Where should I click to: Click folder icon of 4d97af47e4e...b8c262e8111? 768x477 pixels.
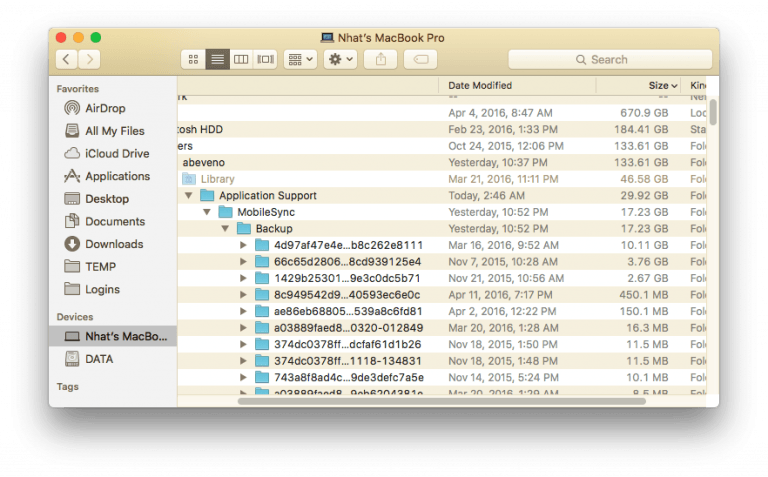[262, 245]
